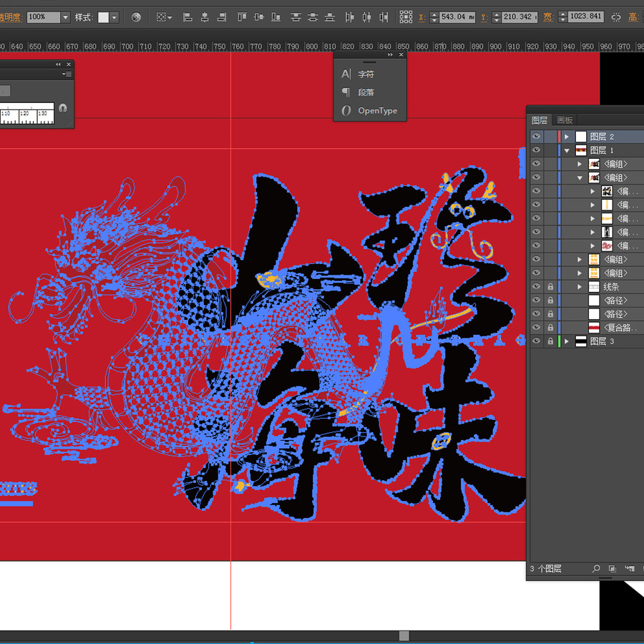Image resolution: width=644 pixels, height=644 pixels.
Task: Collapse 图层 1 in the Layers panel
Action: tap(567, 150)
